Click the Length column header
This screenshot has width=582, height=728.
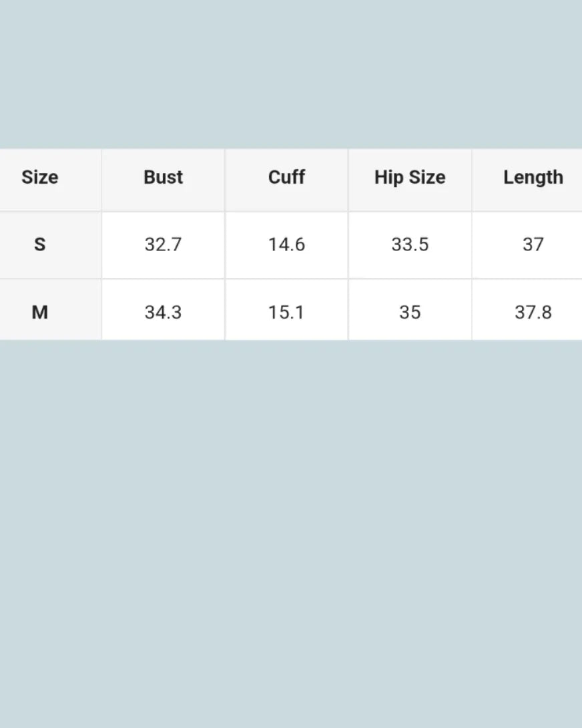tap(533, 178)
